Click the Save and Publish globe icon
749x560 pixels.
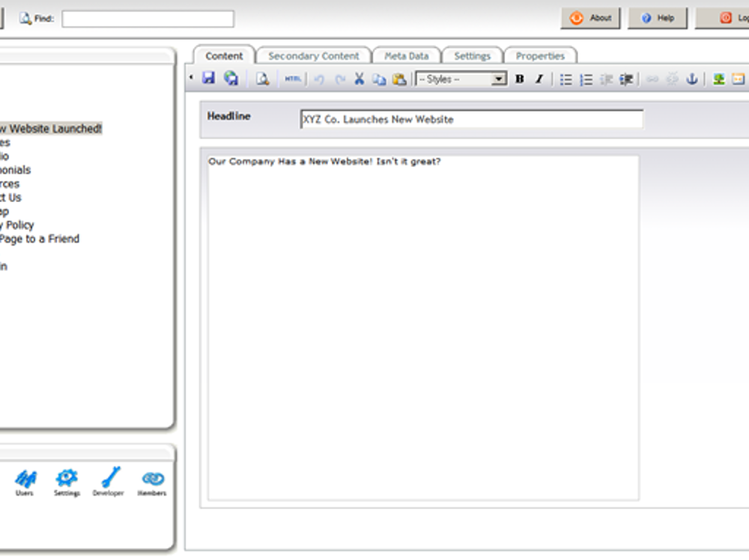231,79
